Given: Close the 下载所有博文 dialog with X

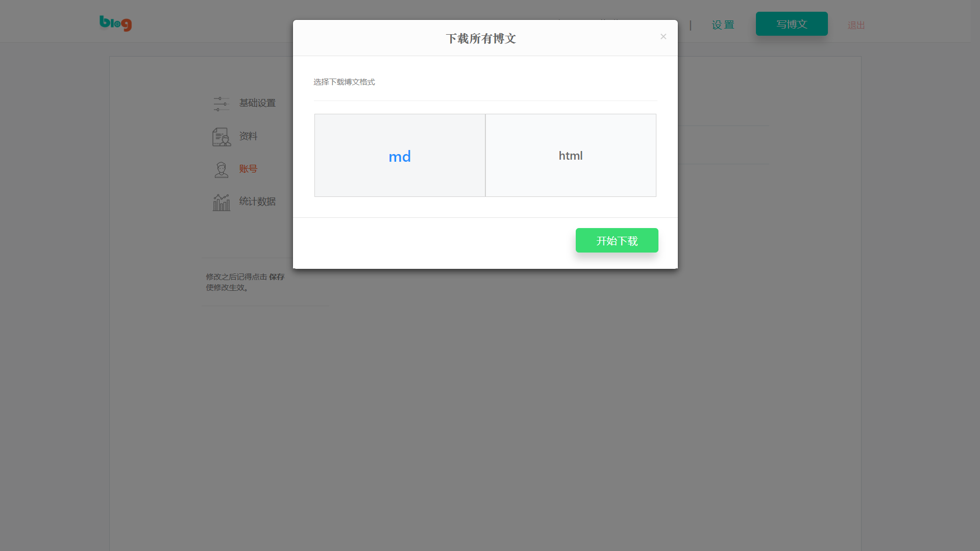Looking at the screenshot, I should 663,36.
